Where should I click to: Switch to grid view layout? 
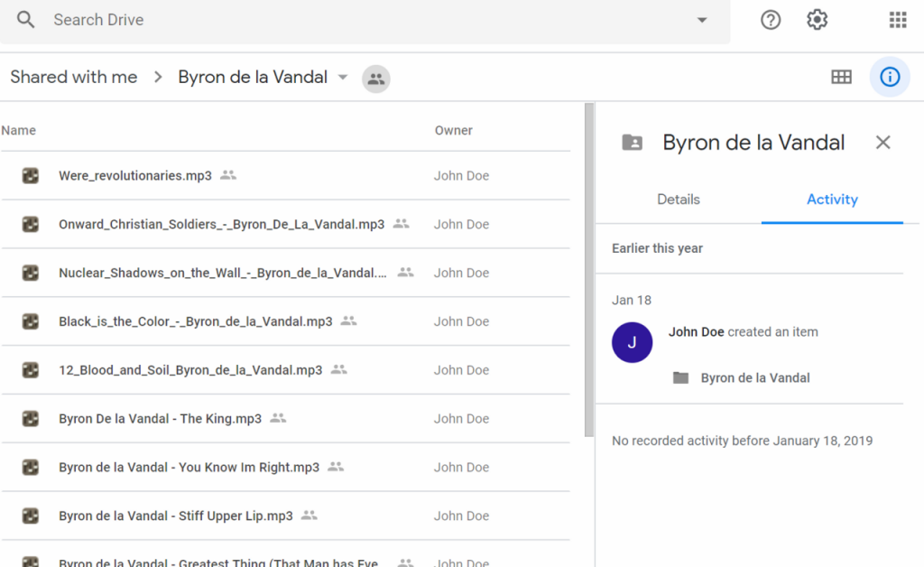pyautogui.click(x=841, y=78)
